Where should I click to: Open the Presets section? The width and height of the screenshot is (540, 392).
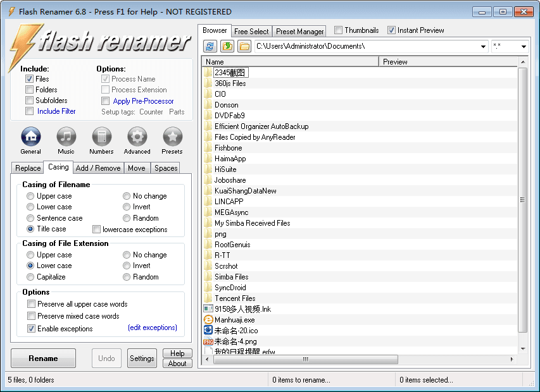172,137
